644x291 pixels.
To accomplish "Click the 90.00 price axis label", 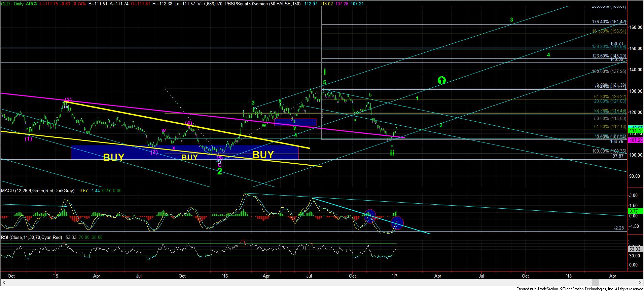I will coord(635,176).
